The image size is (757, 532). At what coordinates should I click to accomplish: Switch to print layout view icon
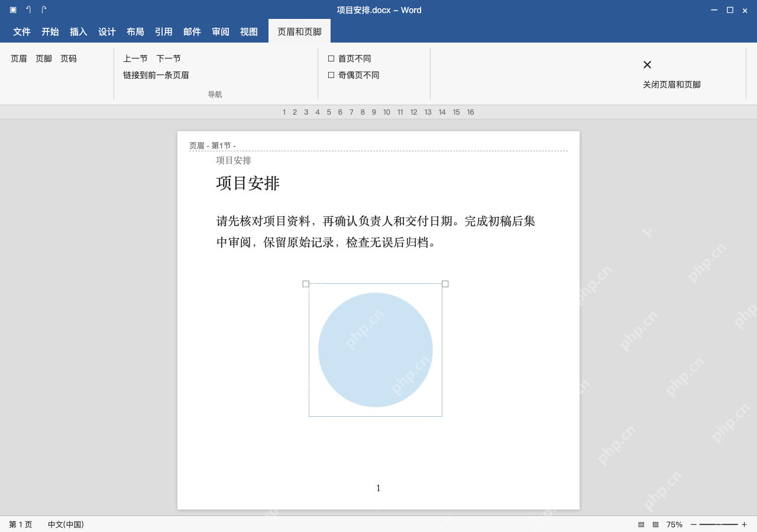point(641,524)
